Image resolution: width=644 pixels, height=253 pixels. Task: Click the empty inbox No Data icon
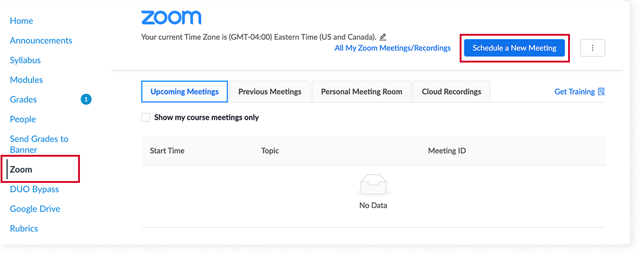[373, 185]
